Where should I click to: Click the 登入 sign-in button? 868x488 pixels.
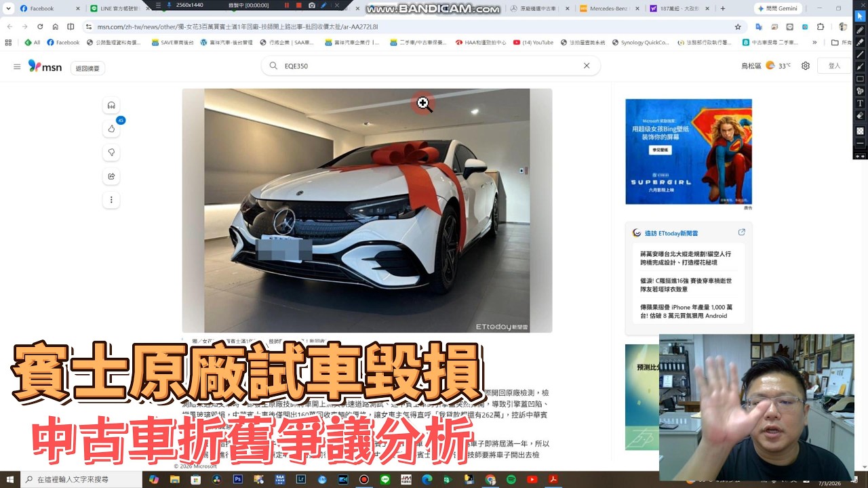click(x=835, y=66)
